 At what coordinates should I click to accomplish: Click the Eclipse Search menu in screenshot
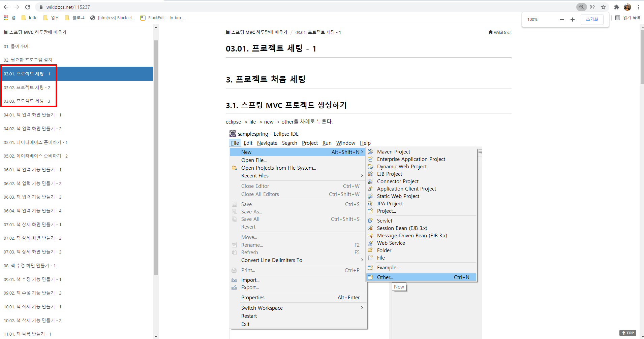pyautogui.click(x=289, y=143)
